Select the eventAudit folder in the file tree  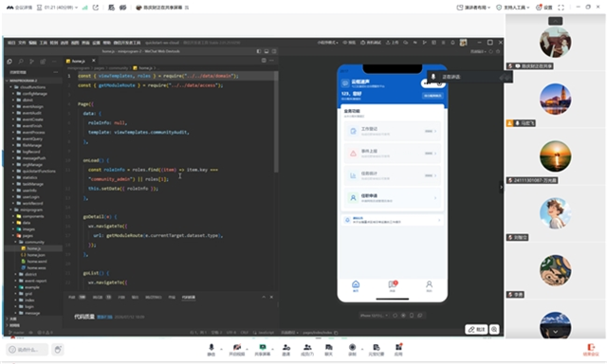point(31,113)
